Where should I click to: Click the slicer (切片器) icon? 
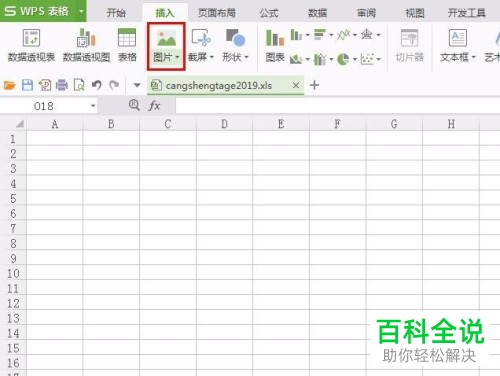click(410, 38)
